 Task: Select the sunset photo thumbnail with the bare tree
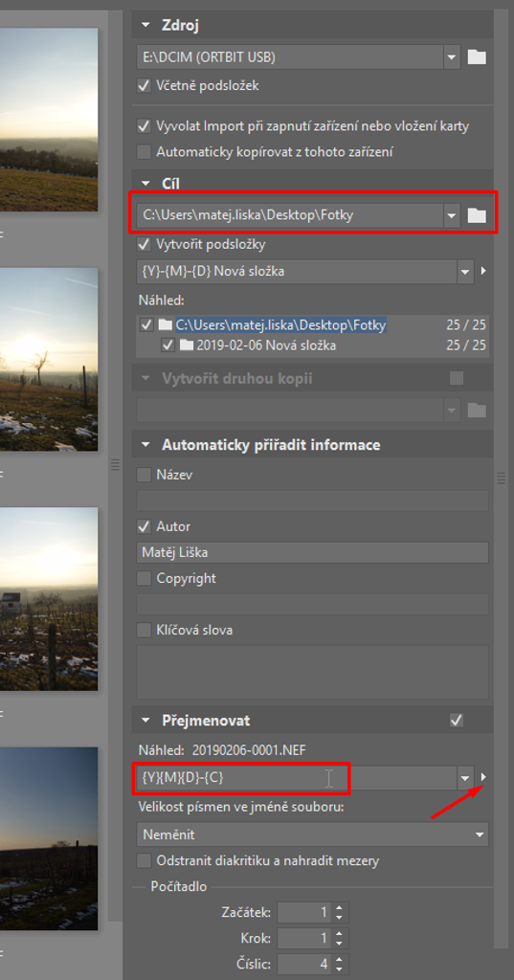[x=49, y=360]
